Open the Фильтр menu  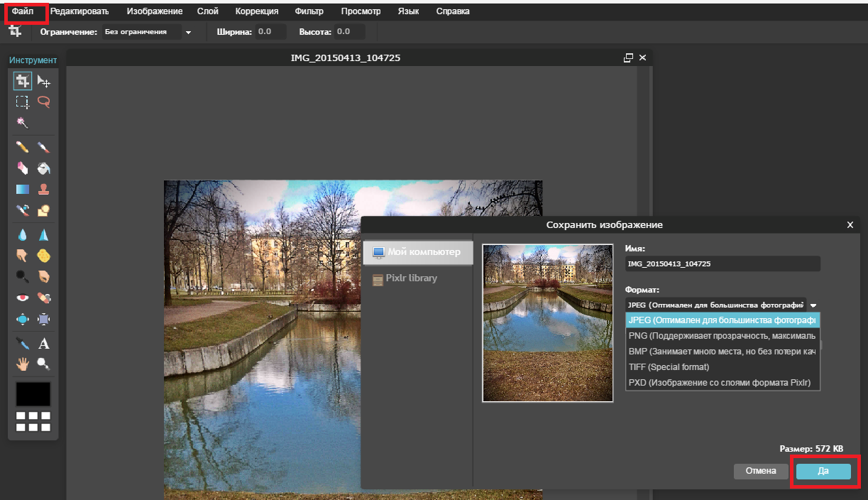[x=309, y=11]
